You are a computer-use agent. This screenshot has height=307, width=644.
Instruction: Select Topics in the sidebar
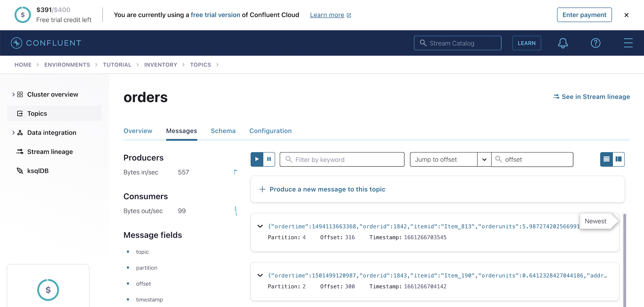pyautogui.click(x=37, y=113)
